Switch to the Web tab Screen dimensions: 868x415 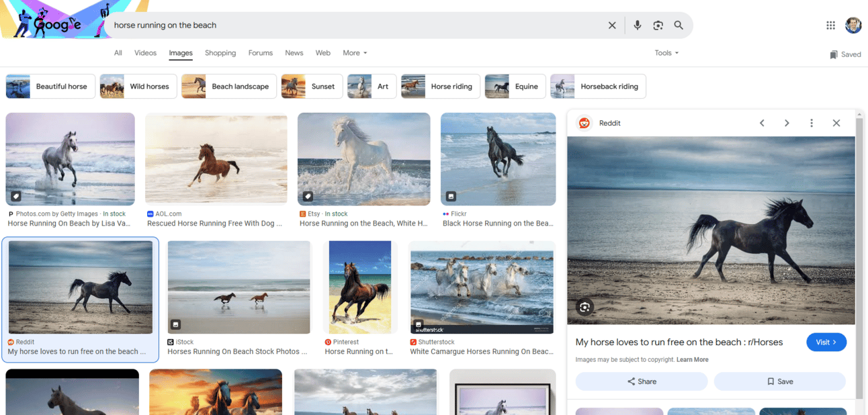pos(323,53)
